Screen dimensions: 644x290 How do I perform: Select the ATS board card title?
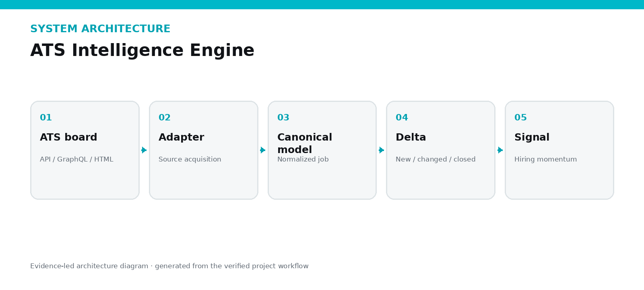point(68,137)
